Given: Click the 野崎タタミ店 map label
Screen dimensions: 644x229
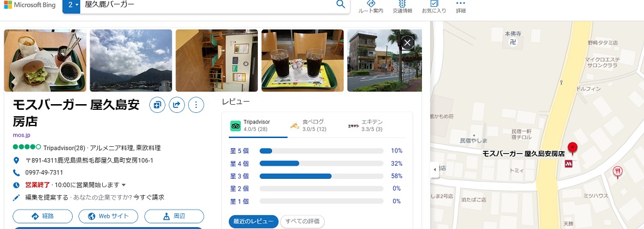Looking at the screenshot, I should (x=603, y=42).
